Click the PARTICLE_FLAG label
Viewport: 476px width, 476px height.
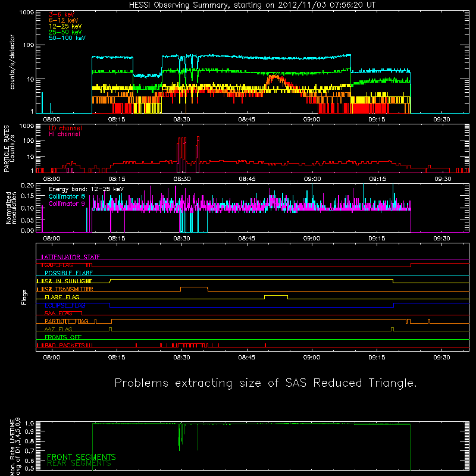click(x=67, y=321)
